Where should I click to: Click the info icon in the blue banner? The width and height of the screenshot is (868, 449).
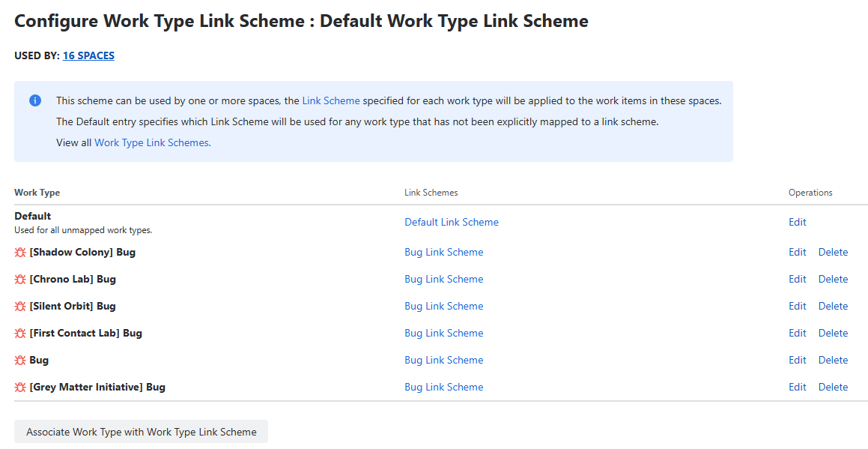click(35, 101)
